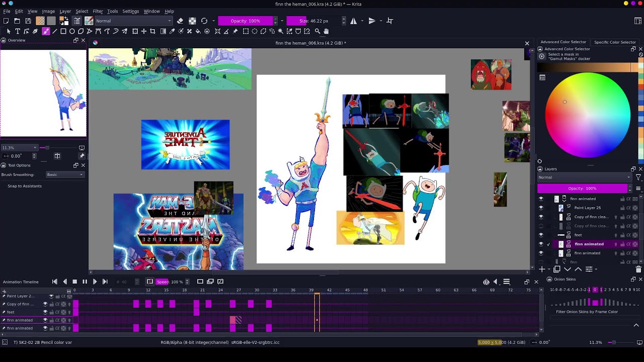Choose the Rectangle shape tool
Image resolution: width=644 pixels, height=362 pixels.
tap(63, 31)
